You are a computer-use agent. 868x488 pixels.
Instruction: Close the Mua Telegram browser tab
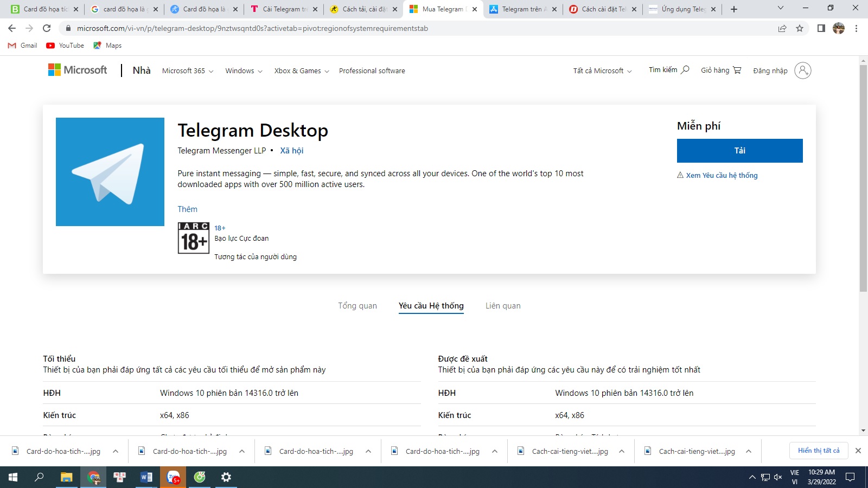click(475, 9)
